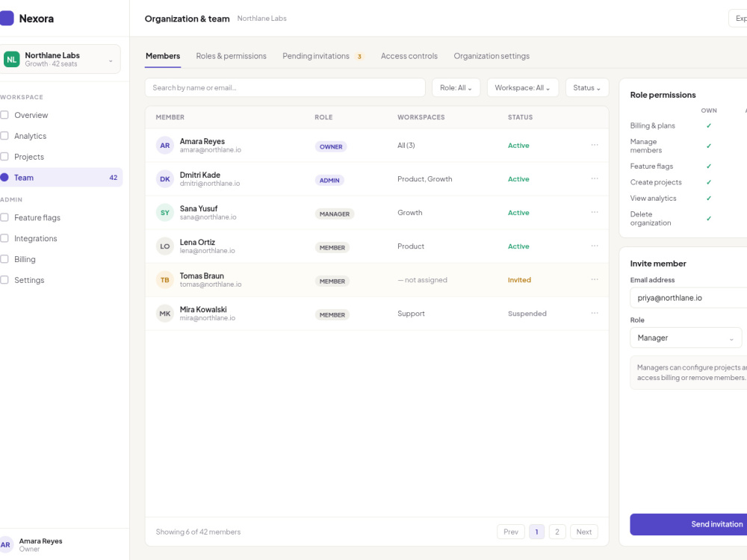Click the MANAGER role badge
747x560 pixels.
point(335,214)
